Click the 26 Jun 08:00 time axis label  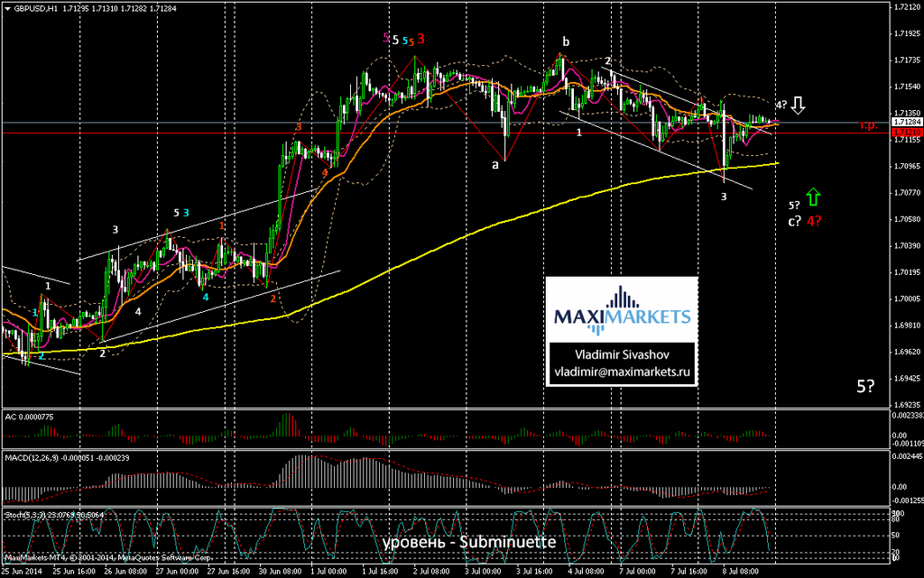click(125, 571)
